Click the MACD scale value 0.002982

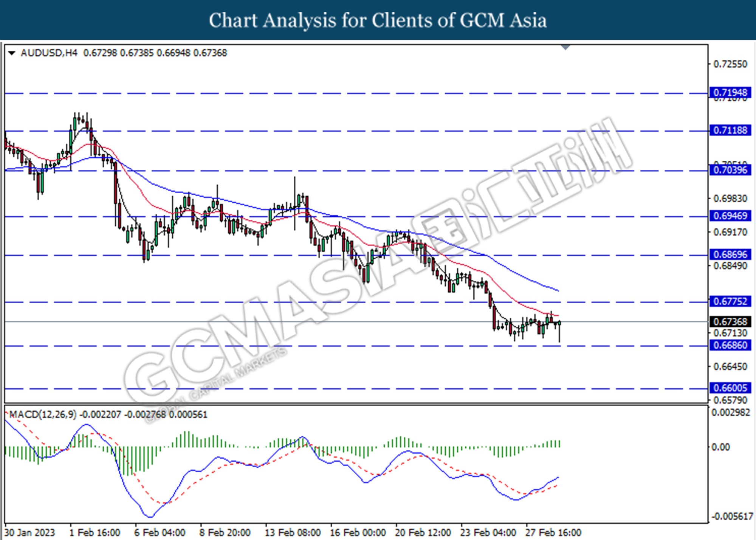coord(730,413)
